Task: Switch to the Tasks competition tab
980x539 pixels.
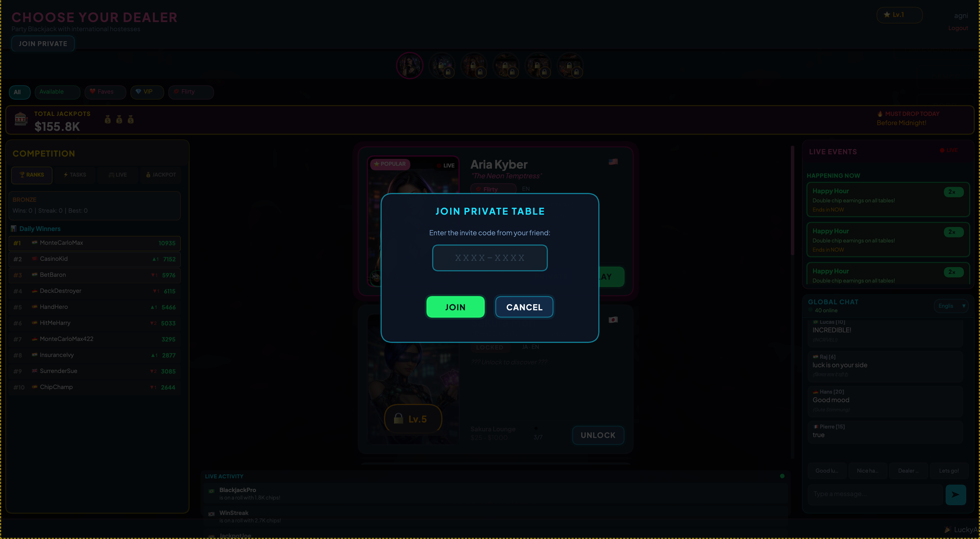Action: (x=75, y=175)
